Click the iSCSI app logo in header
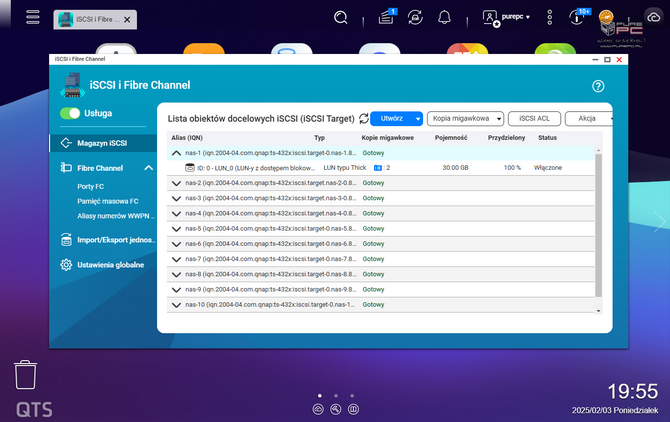Screen dimensions: 670x422 pyautogui.click(x=72, y=85)
